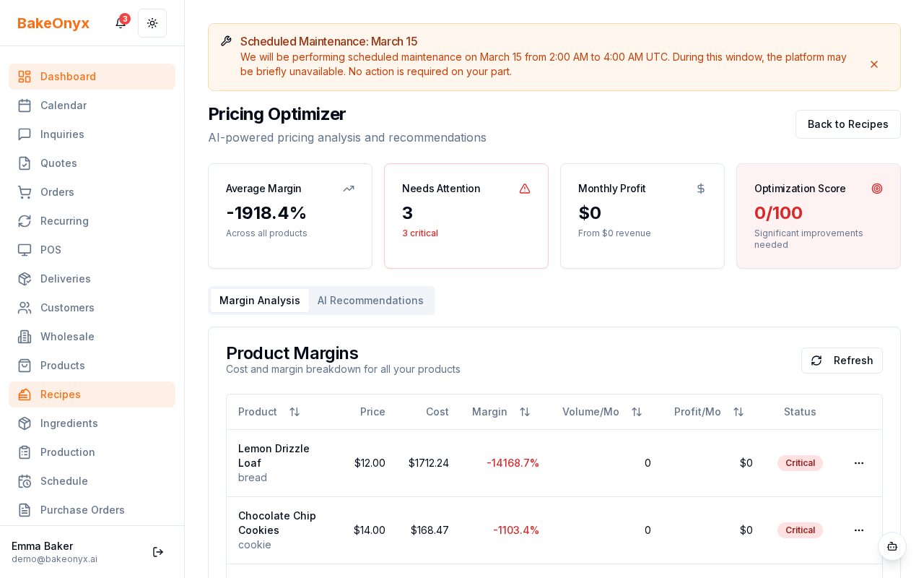Open the floating assistant button
The image size is (924, 578).
coord(892,547)
